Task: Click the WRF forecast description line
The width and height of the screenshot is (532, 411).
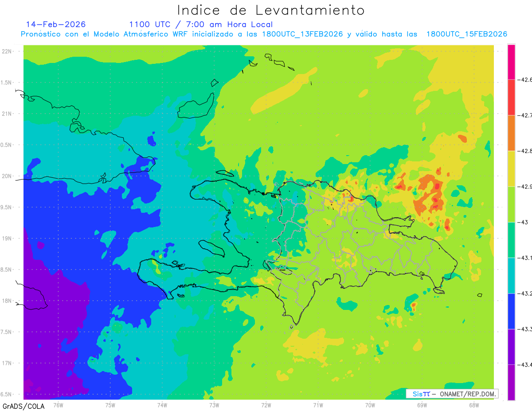Action: coord(264,34)
